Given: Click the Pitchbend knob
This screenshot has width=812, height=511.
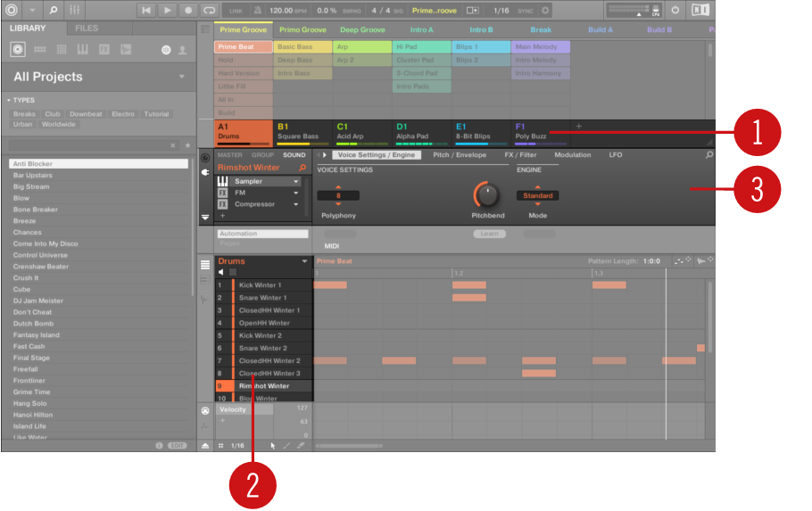Looking at the screenshot, I should (486, 194).
